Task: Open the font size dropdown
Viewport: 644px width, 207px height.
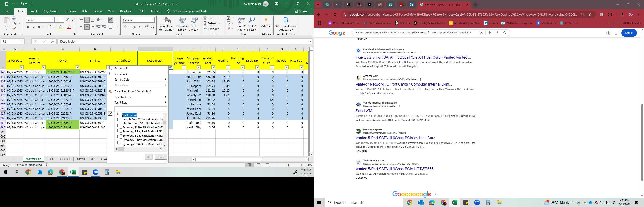Action: click(62, 20)
